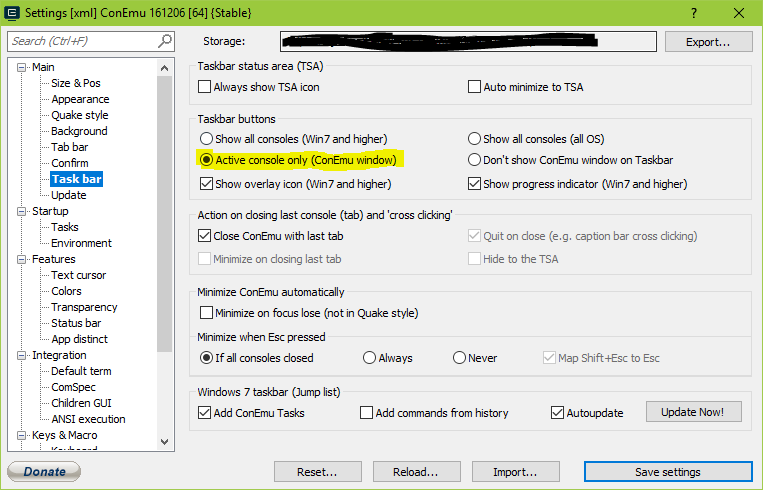Image resolution: width=763 pixels, height=490 pixels.
Task: Choose Never for minimize on Esc
Action: [x=460, y=358]
